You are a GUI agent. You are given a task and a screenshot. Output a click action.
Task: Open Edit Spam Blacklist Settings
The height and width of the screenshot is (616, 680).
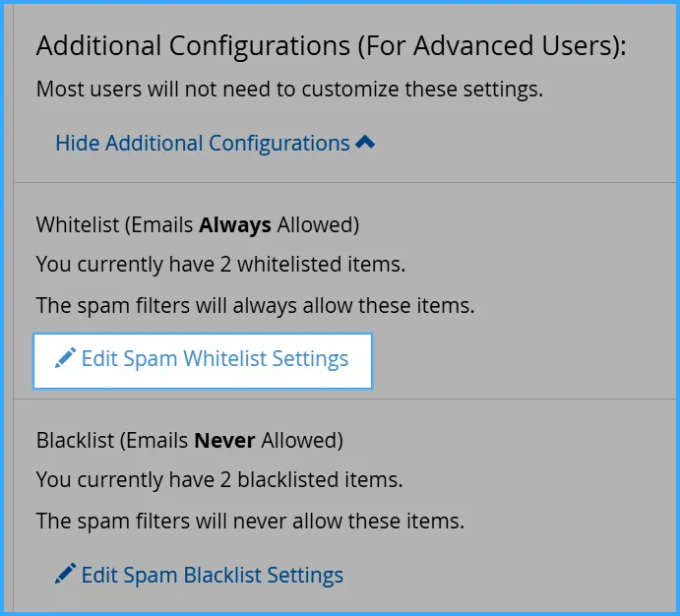tap(199, 575)
